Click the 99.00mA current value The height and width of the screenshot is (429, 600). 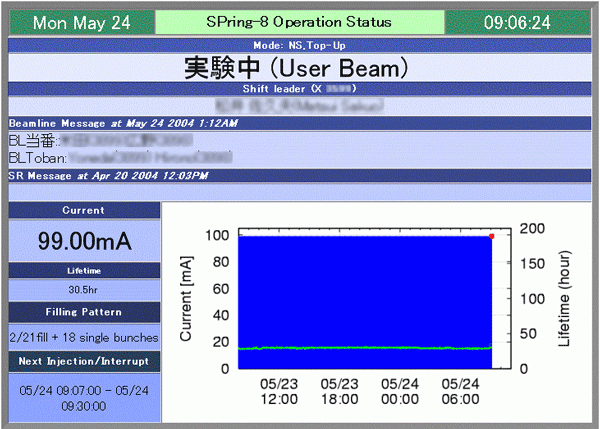(x=85, y=241)
